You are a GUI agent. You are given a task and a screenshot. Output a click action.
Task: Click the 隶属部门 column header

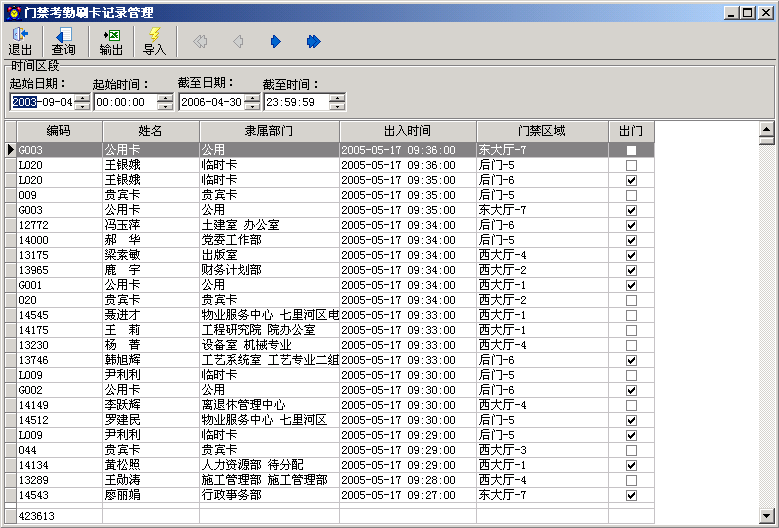[x=269, y=131]
